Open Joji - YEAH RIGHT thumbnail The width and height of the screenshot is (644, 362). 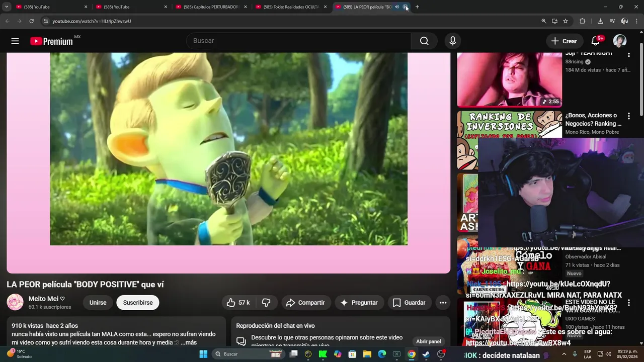tap(509, 79)
